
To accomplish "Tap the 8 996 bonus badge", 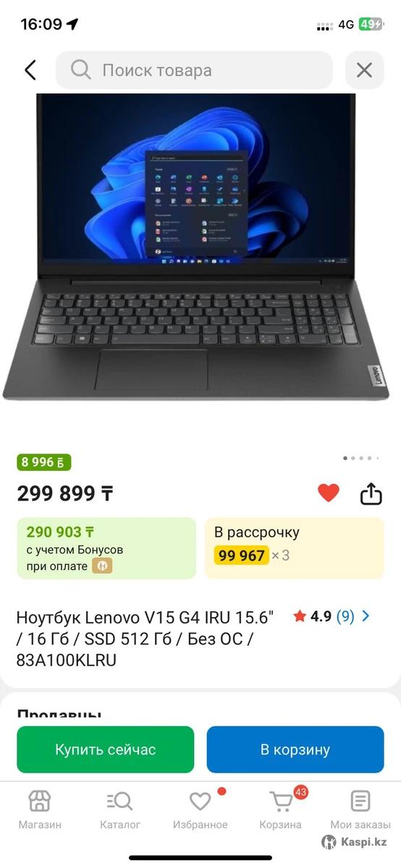I will (44, 463).
